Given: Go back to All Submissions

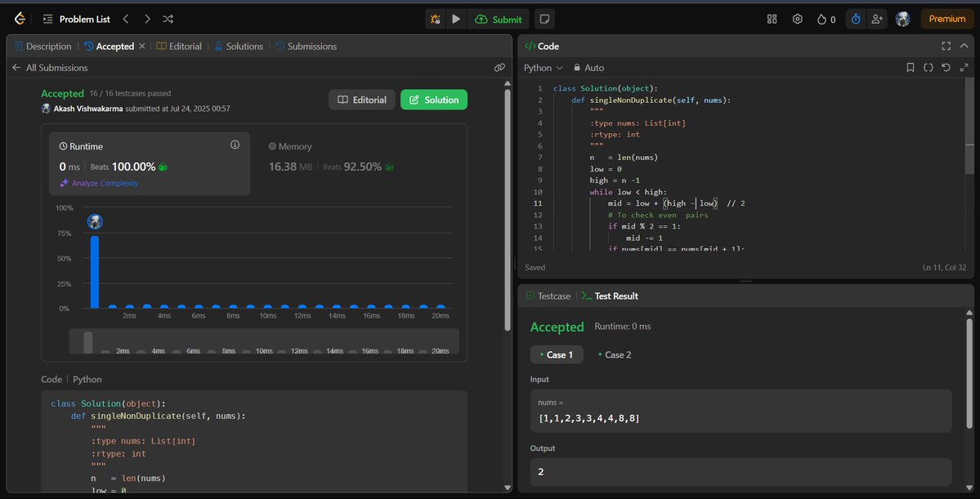Looking at the screenshot, I should [50, 68].
